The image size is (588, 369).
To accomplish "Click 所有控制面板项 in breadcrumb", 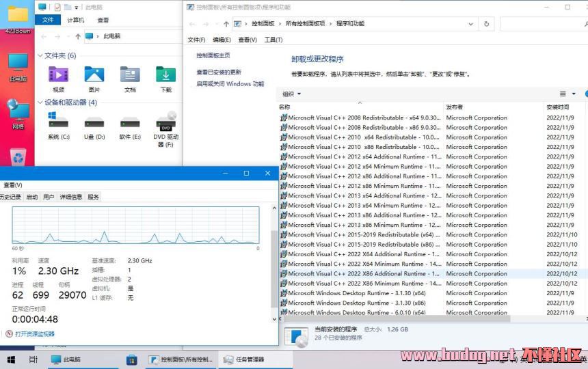I will pyautogui.click(x=305, y=23).
